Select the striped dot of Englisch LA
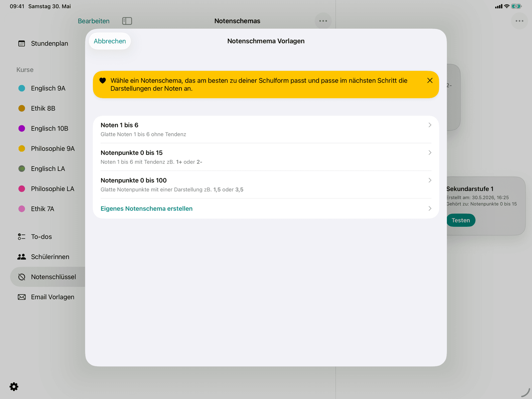This screenshot has height=399, width=532. pyautogui.click(x=22, y=169)
